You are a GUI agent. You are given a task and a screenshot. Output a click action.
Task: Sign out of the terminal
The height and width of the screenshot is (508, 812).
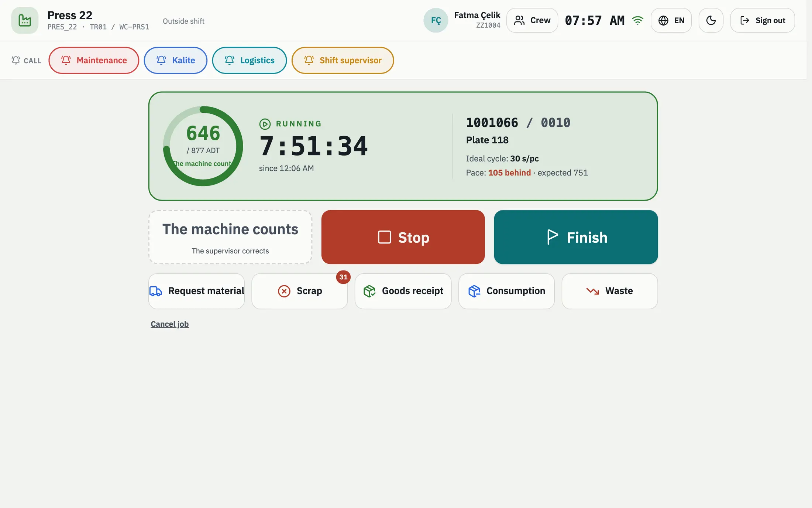tap(763, 20)
